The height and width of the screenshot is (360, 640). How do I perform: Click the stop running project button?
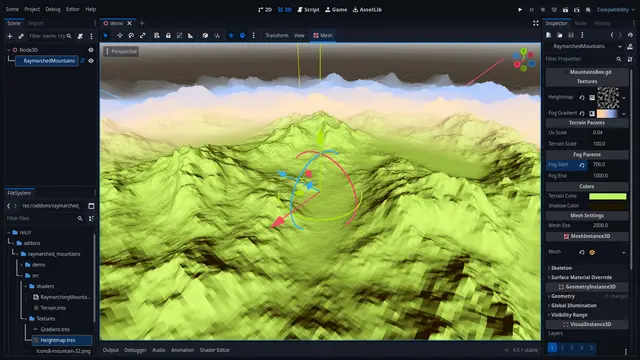tap(542, 9)
